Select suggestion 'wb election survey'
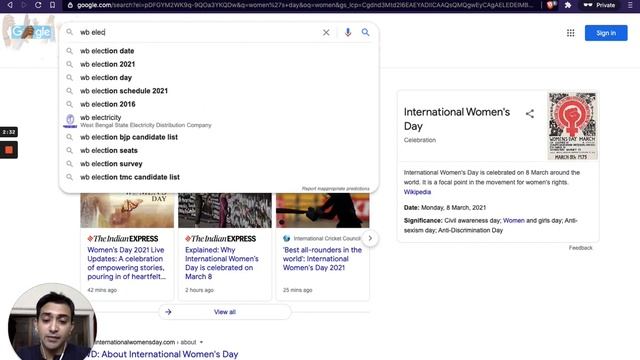This screenshot has height=360, width=640. click(219, 164)
